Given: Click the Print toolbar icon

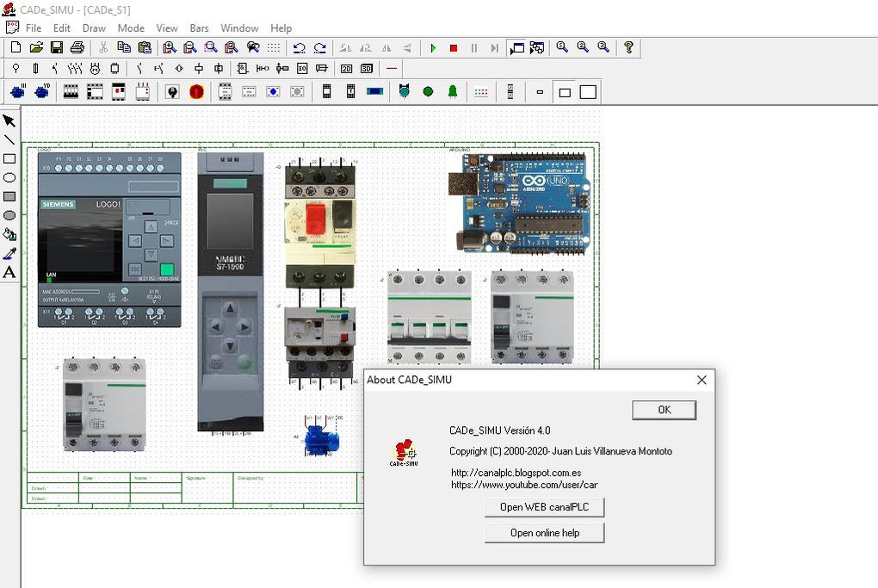Looking at the screenshot, I should tap(77, 48).
